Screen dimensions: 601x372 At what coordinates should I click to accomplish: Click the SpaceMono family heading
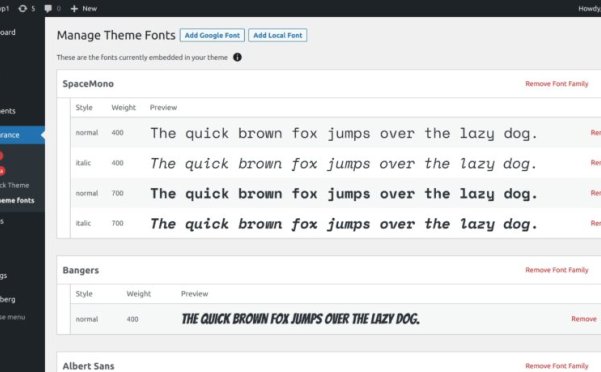tap(88, 84)
